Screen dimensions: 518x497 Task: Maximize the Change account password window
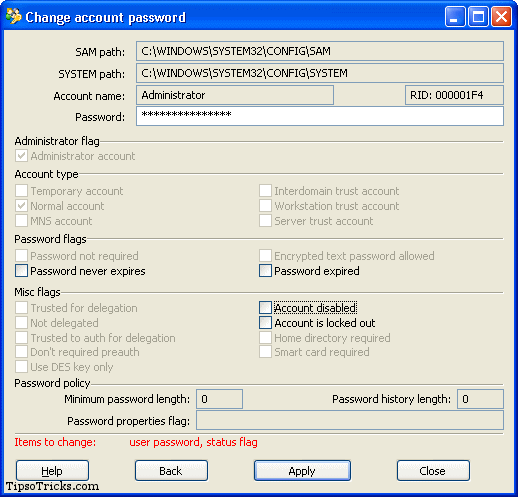tap(478, 16)
